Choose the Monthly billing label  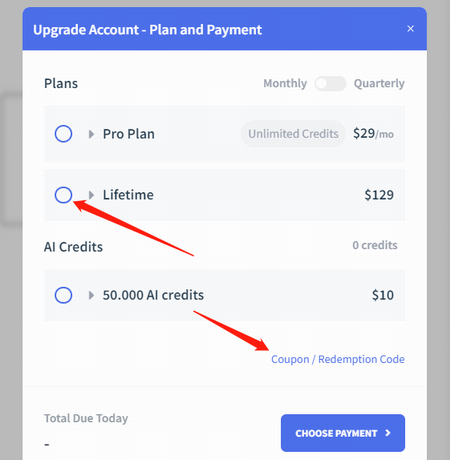click(x=285, y=83)
